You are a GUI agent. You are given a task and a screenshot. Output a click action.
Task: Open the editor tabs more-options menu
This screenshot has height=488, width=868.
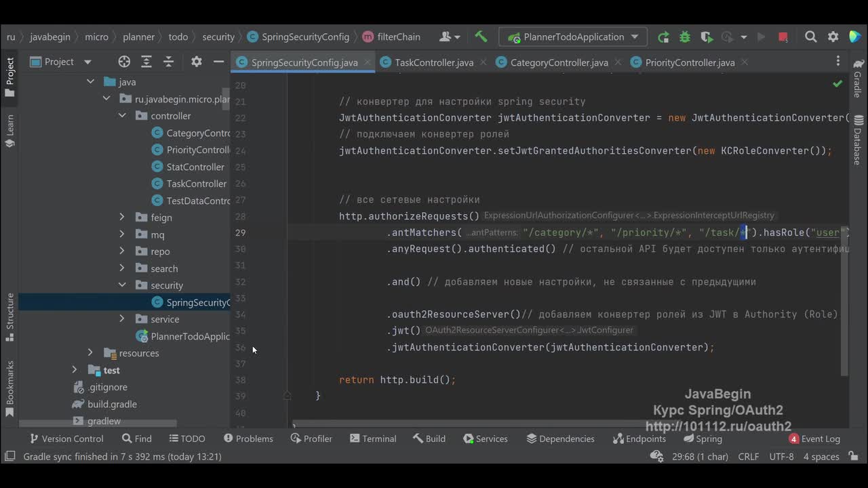pyautogui.click(x=838, y=62)
